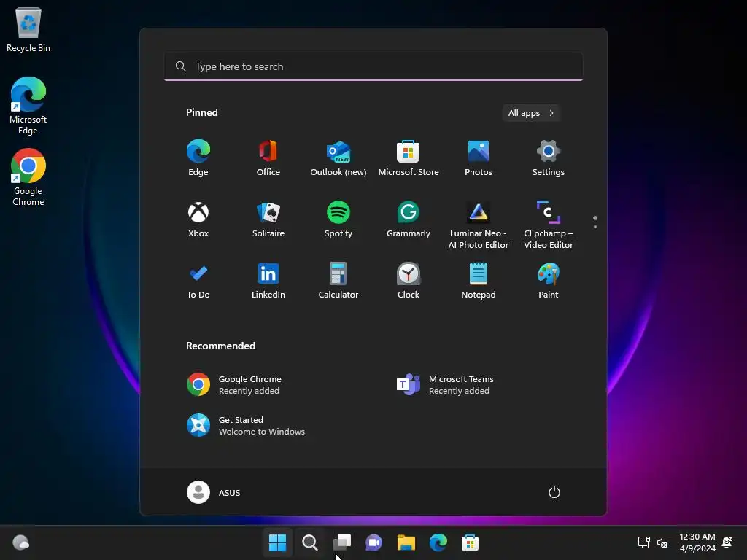Image resolution: width=747 pixels, height=560 pixels.
Task: Open Settings from the Start menu
Action: [x=549, y=158]
